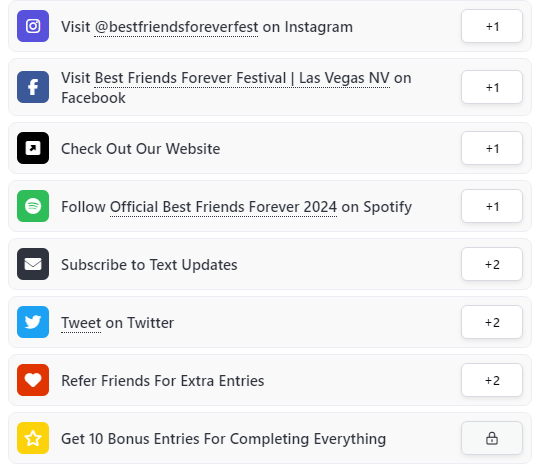
Task: Claim +2 for Subscribe to Text Updates
Action: tap(492, 264)
